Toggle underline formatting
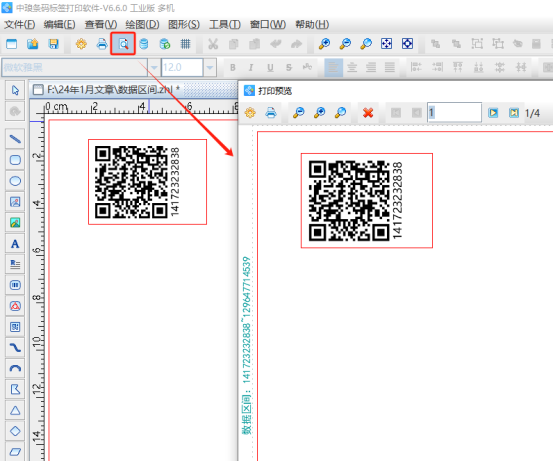 pos(270,67)
